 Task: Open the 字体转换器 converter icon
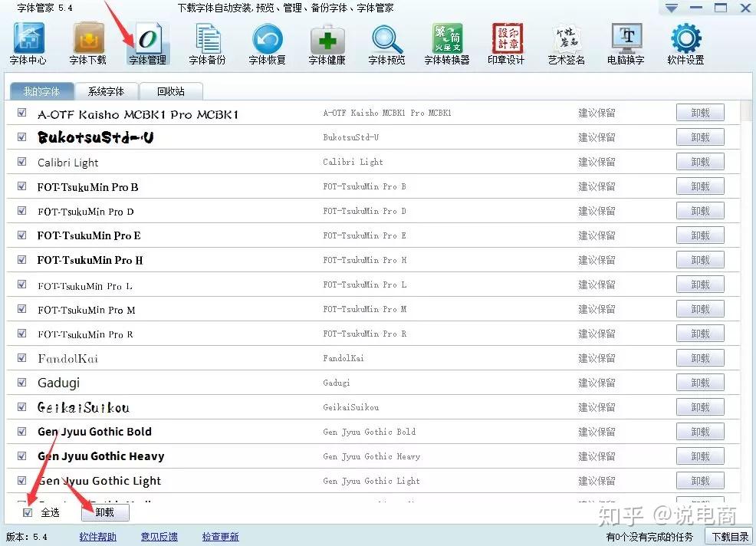tap(447, 44)
